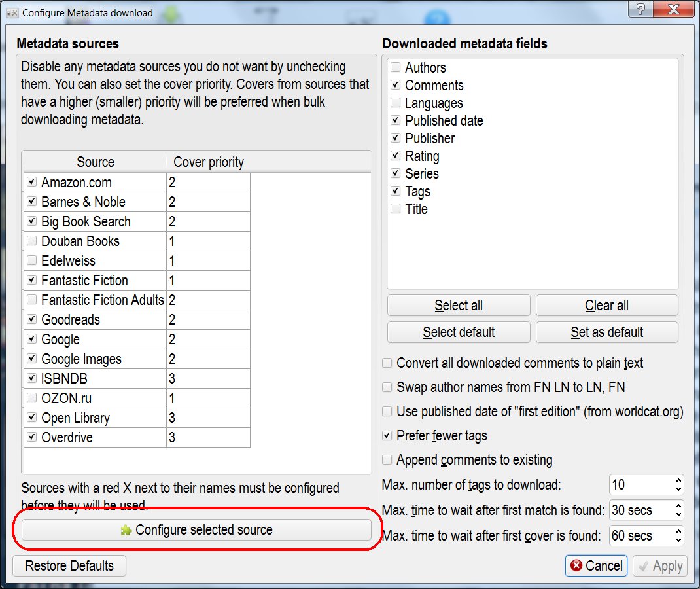700x589 pixels.
Task: Disable Prefer fewer tags
Action: pyautogui.click(x=387, y=435)
